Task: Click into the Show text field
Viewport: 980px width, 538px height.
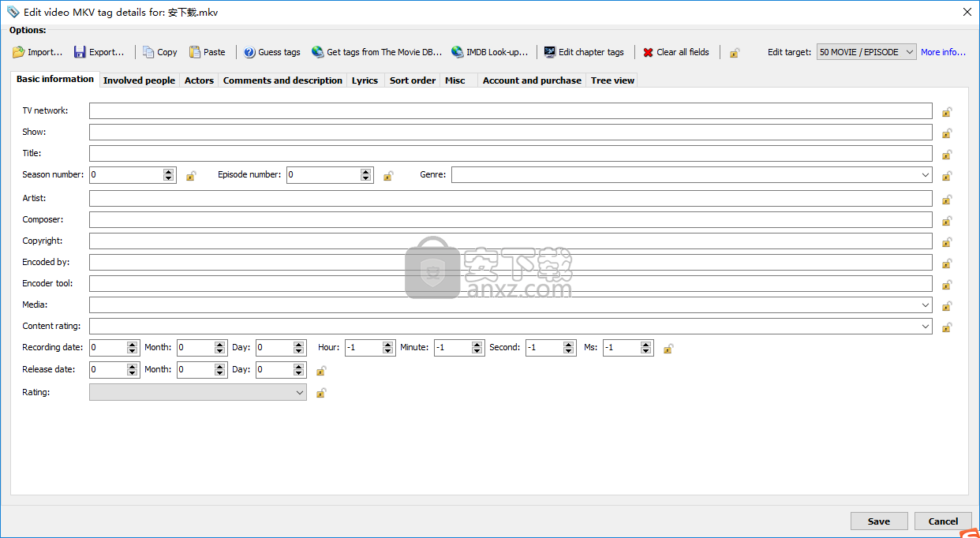Action: [x=511, y=132]
